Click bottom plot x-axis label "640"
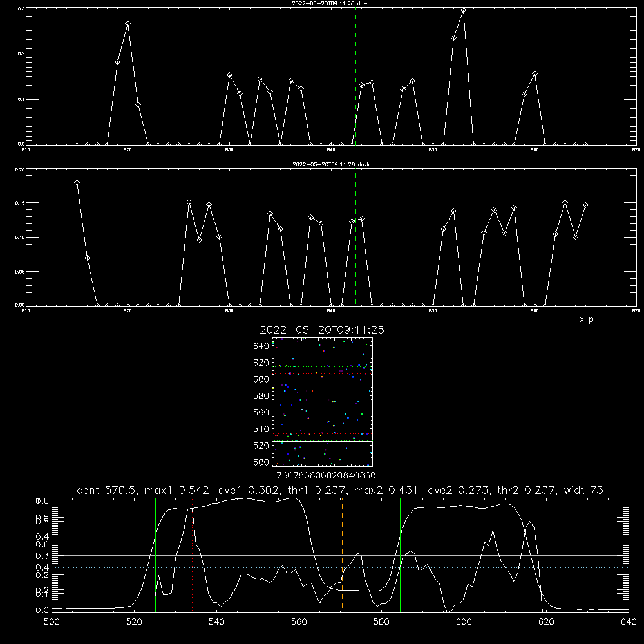The height and width of the screenshot is (644, 644). pyautogui.click(x=629, y=621)
